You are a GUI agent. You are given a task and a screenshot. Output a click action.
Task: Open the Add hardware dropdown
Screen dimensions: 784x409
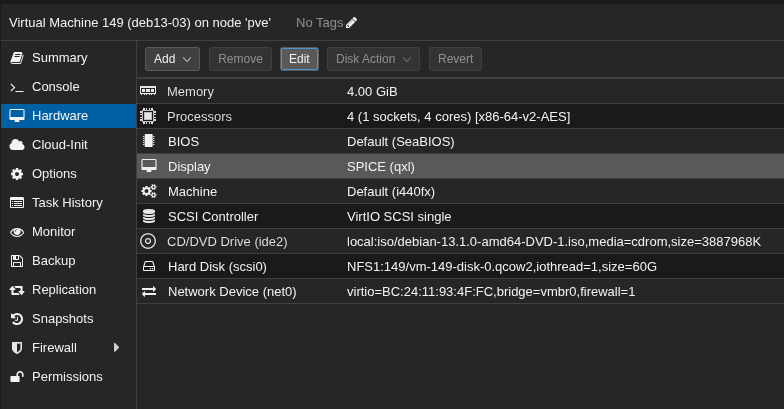[x=173, y=59]
